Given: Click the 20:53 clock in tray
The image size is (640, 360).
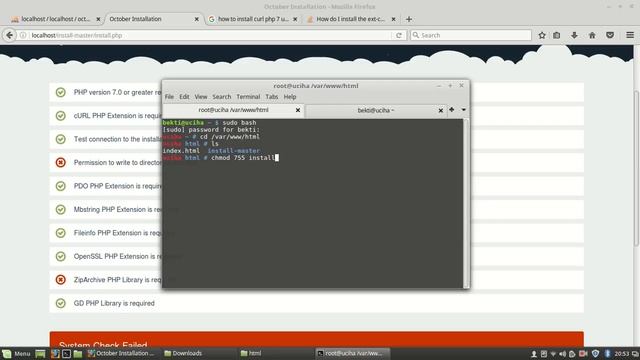Looking at the screenshot, I should click(x=622, y=354).
